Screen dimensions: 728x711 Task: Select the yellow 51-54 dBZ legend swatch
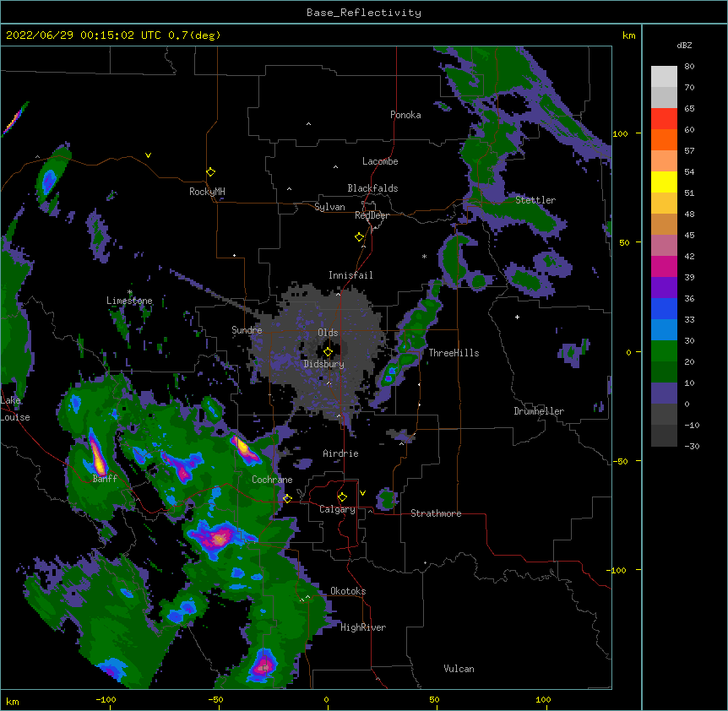click(664, 182)
